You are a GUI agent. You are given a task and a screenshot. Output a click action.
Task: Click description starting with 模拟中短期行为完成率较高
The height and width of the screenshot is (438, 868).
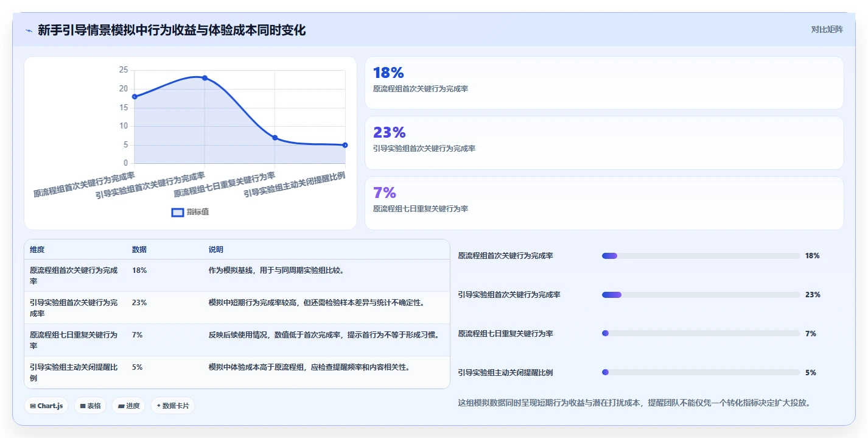coord(317,302)
